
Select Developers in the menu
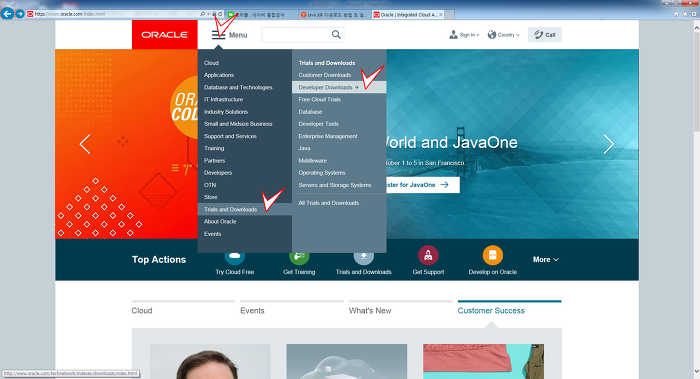pos(218,173)
